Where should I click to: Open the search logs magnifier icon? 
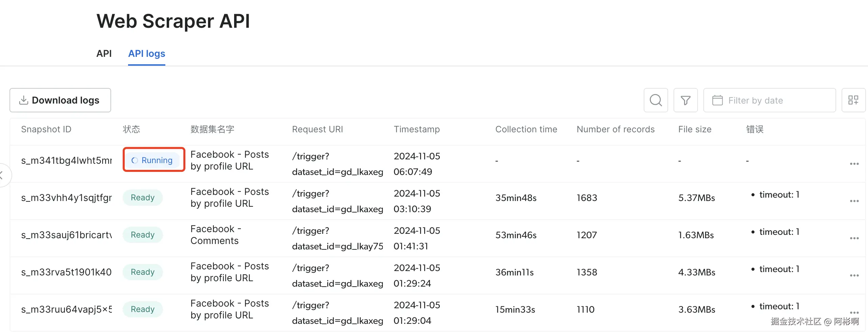click(656, 100)
